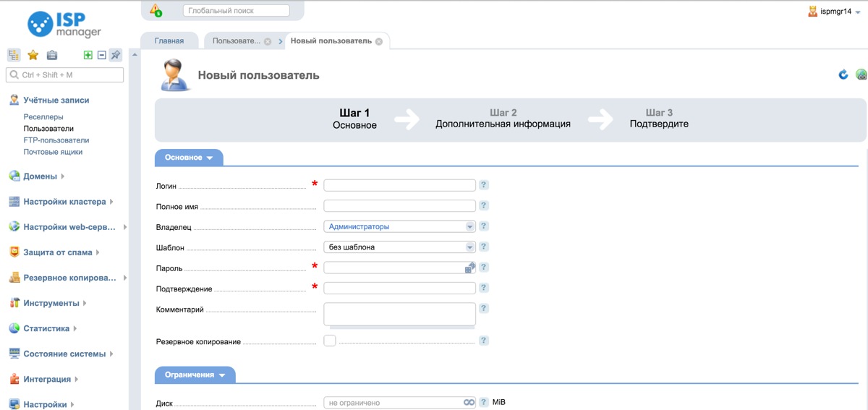
Task: Open the Шаблон dropdown
Action: coord(399,247)
